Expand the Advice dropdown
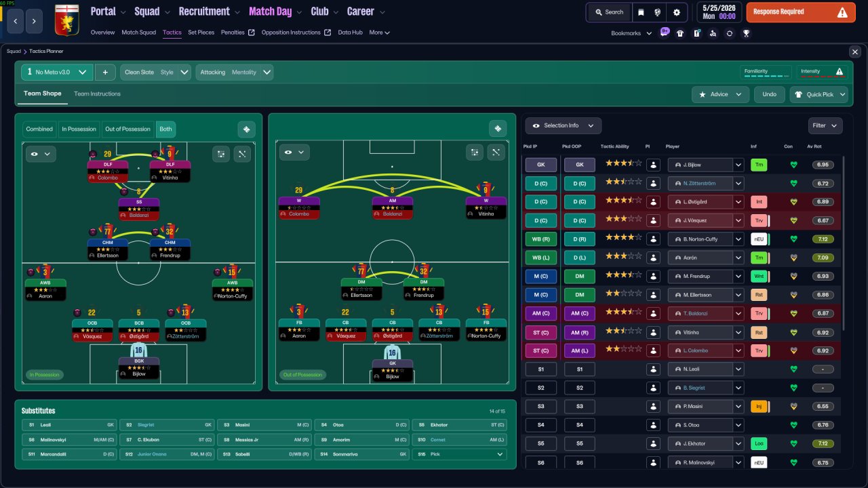The image size is (868, 488). (x=720, y=94)
